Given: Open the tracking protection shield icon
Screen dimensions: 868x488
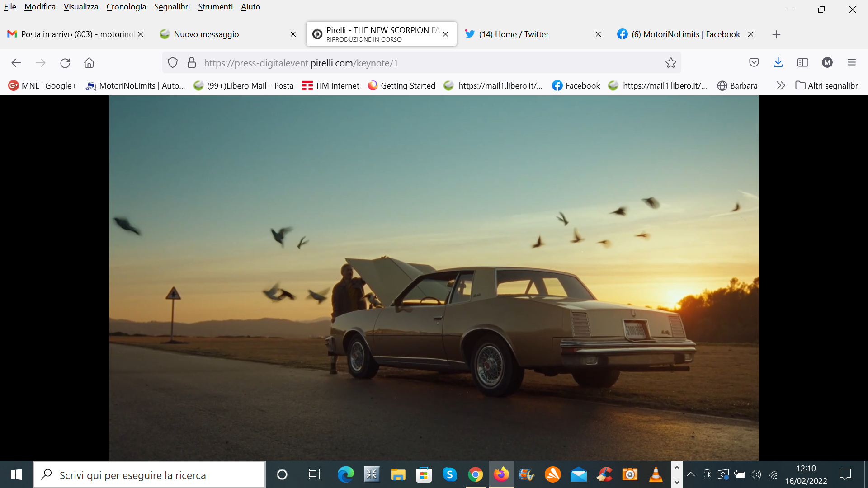Looking at the screenshot, I should [173, 63].
